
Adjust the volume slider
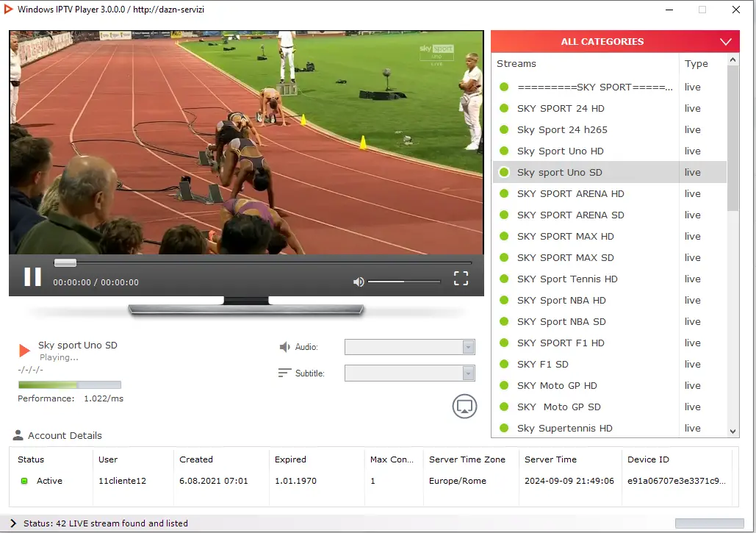404,282
